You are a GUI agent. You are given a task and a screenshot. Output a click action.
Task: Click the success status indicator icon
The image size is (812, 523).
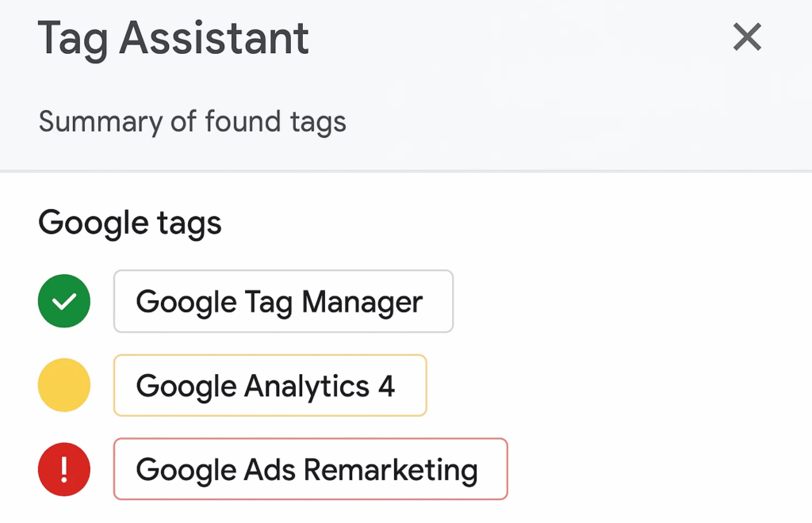tap(64, 301)
